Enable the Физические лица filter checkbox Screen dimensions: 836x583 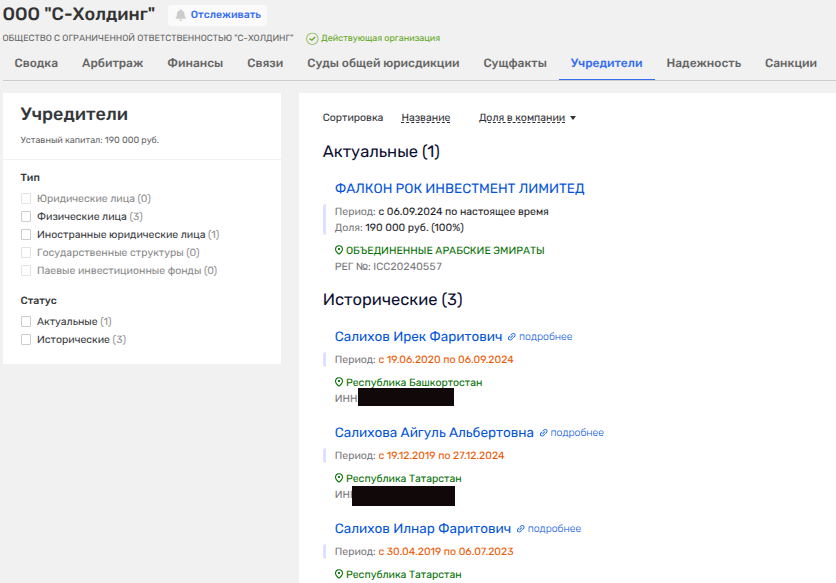click(x=26, y=216)
